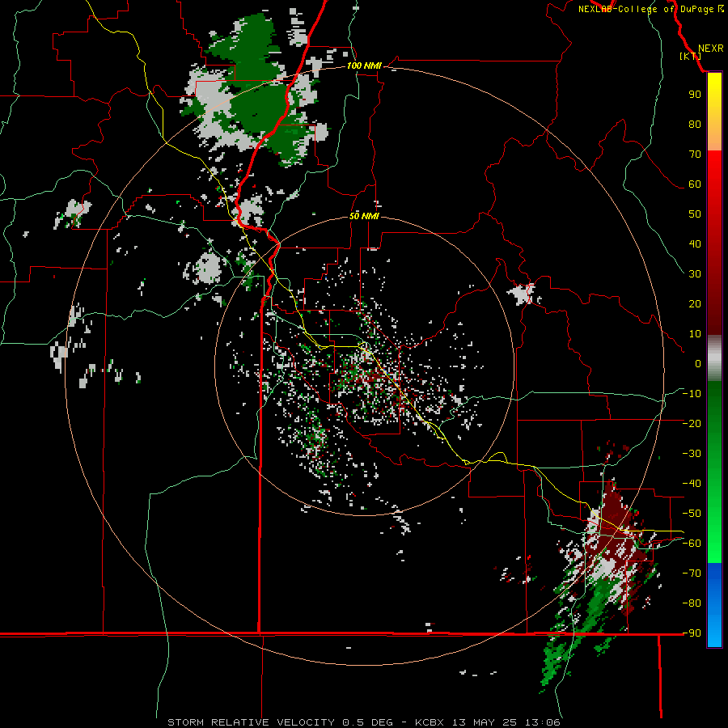Select the -20 value on velocity scale
Screen dimensions: 728x728
(x=692, y=423)
